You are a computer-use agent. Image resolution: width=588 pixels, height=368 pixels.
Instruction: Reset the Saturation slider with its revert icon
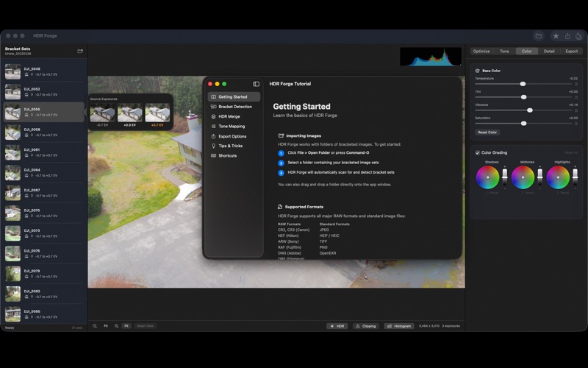pyautogui.click(x=576, y=124)
